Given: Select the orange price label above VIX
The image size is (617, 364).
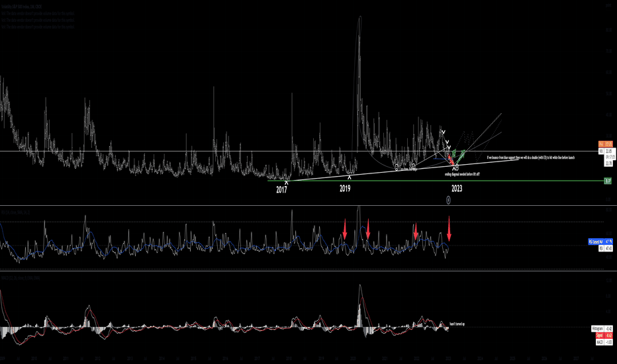Looking at the screenshot, I should coord(605,144).
